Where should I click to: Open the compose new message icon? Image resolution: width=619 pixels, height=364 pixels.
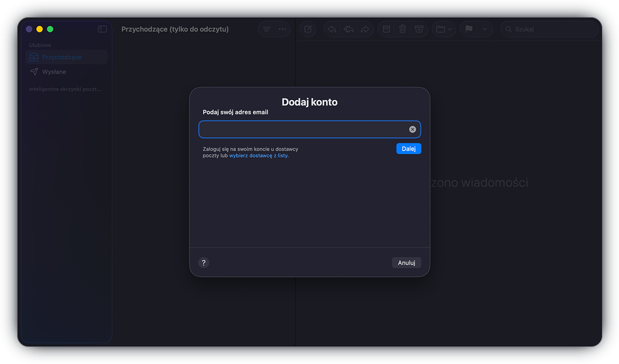(x=308, y=29)
